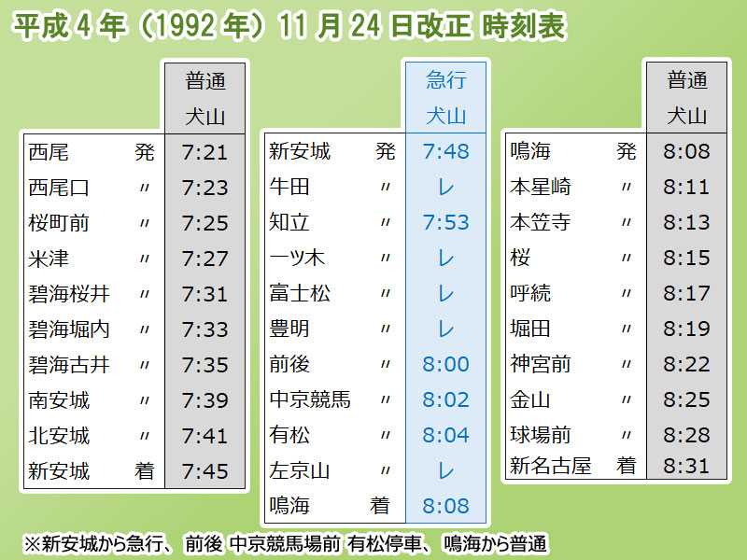The height and width of the screenshot is (560, 747).
Task: Select the 本笠寺 station name
Action: (x=541, y=222)
